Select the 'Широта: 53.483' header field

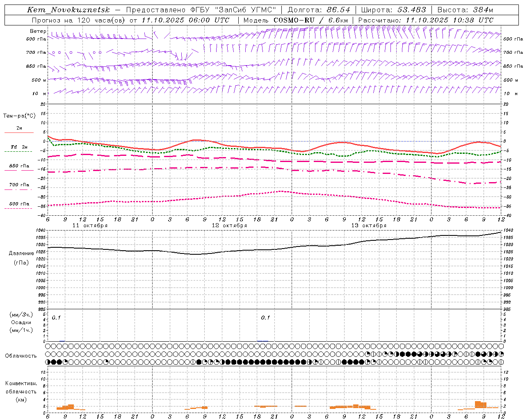coord(394,10)
